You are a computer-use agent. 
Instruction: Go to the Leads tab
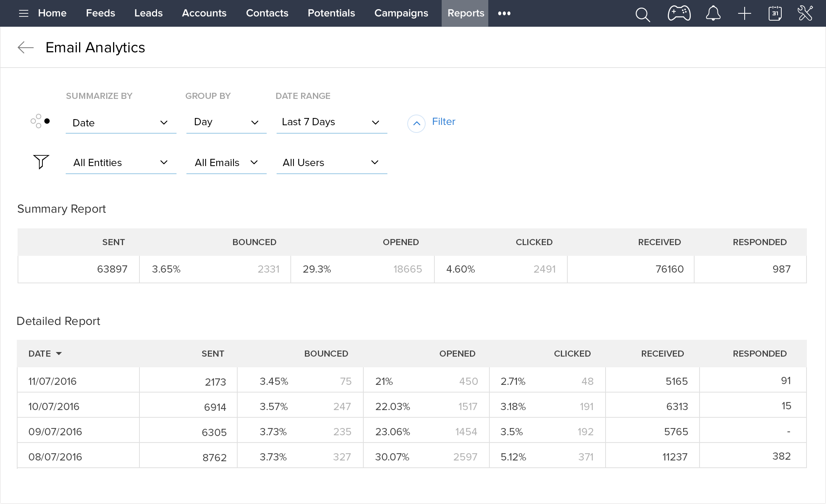pyautogui.click(x=148, y=13)
